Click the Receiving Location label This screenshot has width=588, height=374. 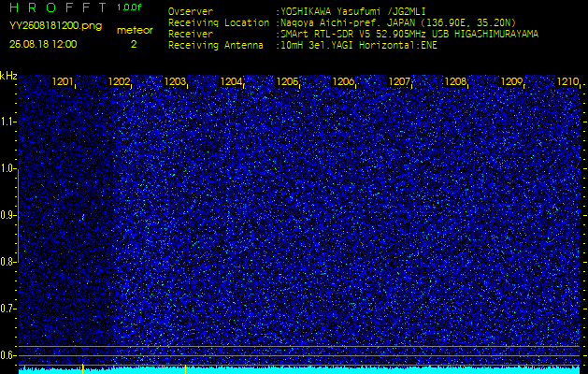[x=219, y=22]
